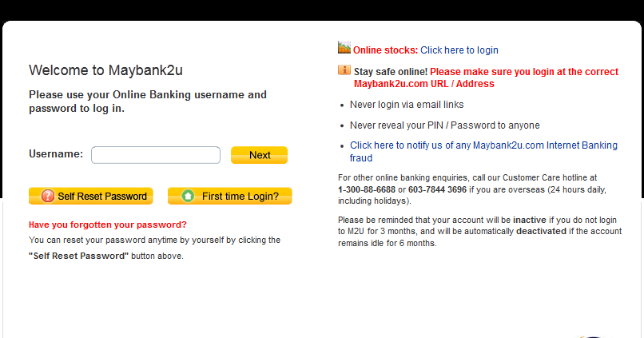Click the Online stocks chart icon
644x338 pixels.
point(344,48)
